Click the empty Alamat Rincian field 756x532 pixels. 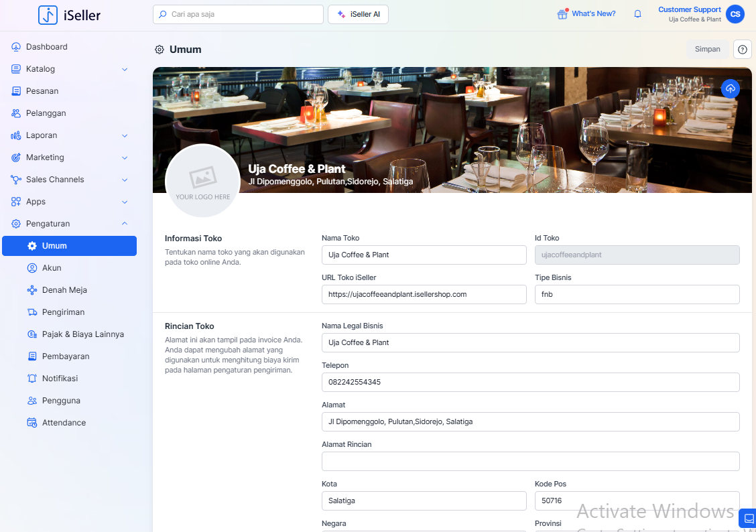point(530,462)
